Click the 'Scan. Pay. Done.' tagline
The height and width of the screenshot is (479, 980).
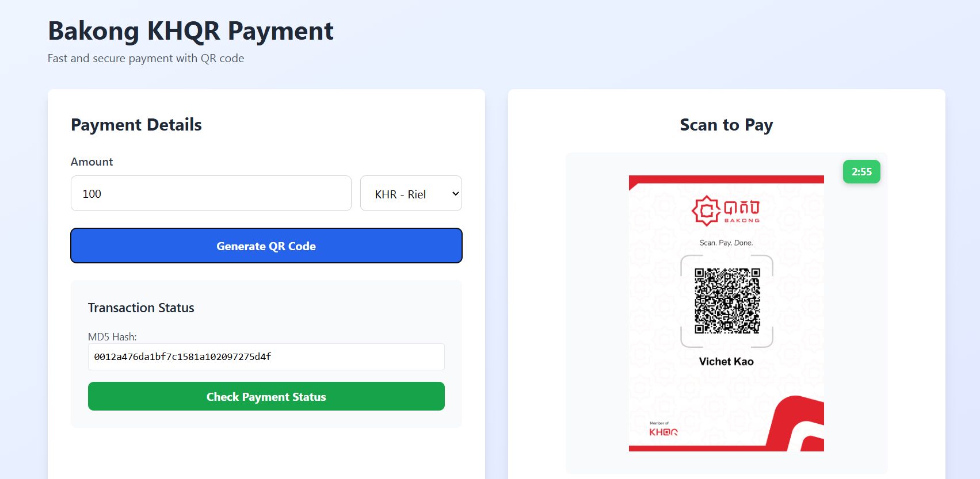(726, 243)
